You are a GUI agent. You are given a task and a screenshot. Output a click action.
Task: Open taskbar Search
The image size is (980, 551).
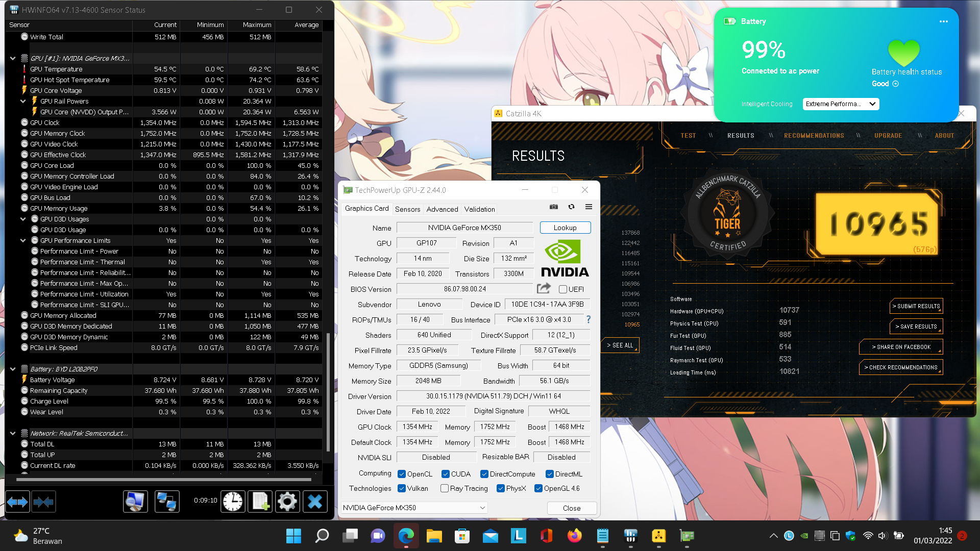322,536
